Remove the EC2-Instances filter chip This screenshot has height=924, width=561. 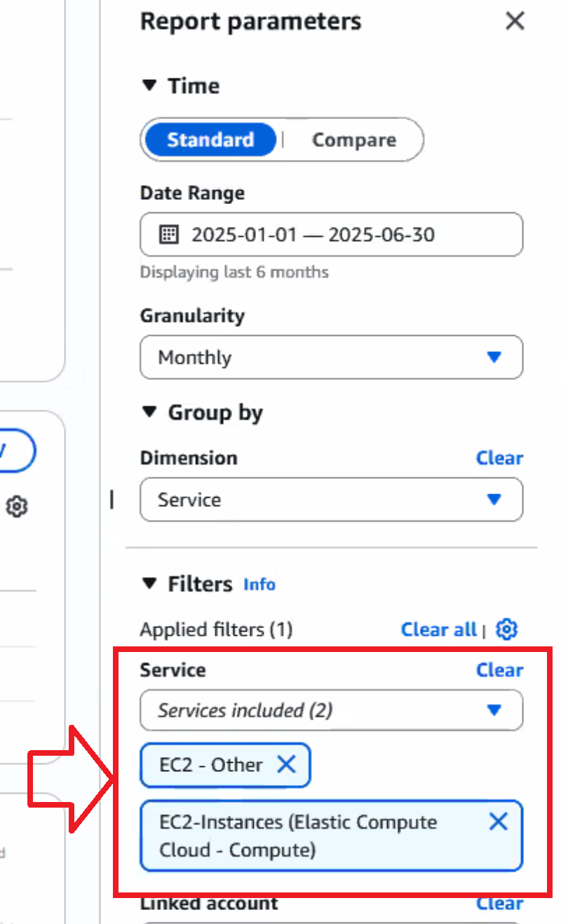click(x=498, y=822)
